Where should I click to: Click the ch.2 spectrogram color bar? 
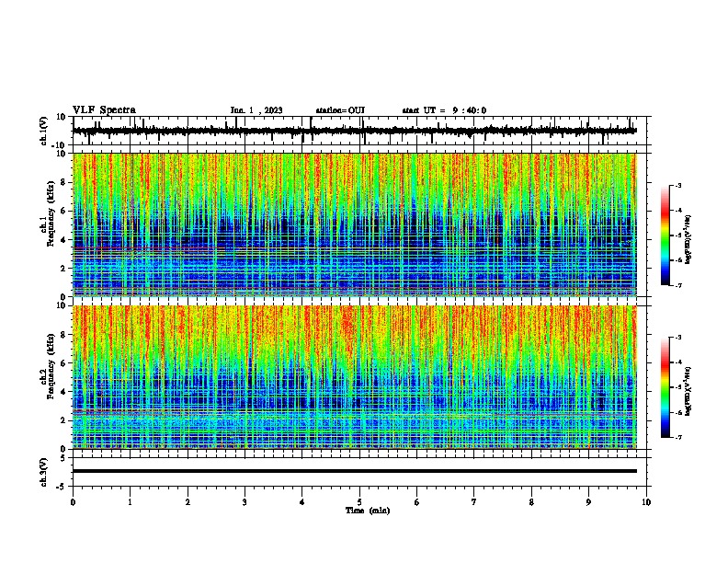665,387
